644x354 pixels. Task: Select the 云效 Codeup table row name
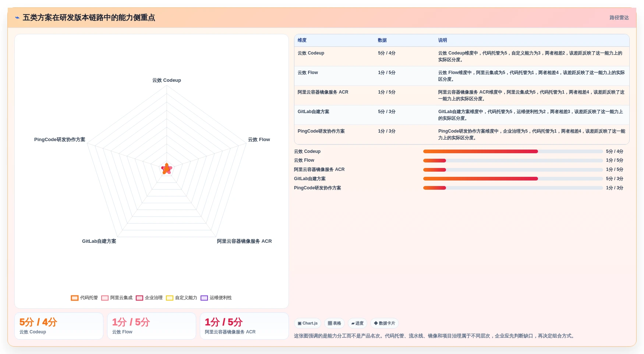[x=311, y=53]
